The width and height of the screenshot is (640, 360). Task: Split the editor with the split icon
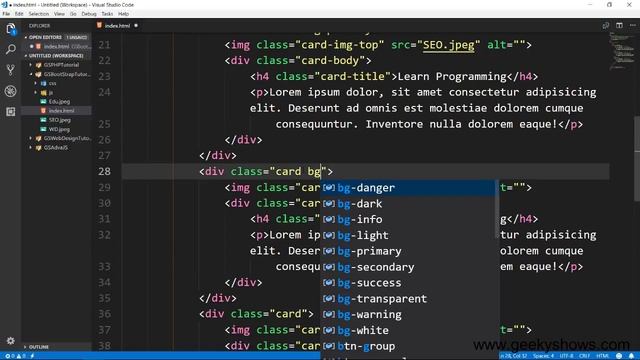[x=619, y=25]
